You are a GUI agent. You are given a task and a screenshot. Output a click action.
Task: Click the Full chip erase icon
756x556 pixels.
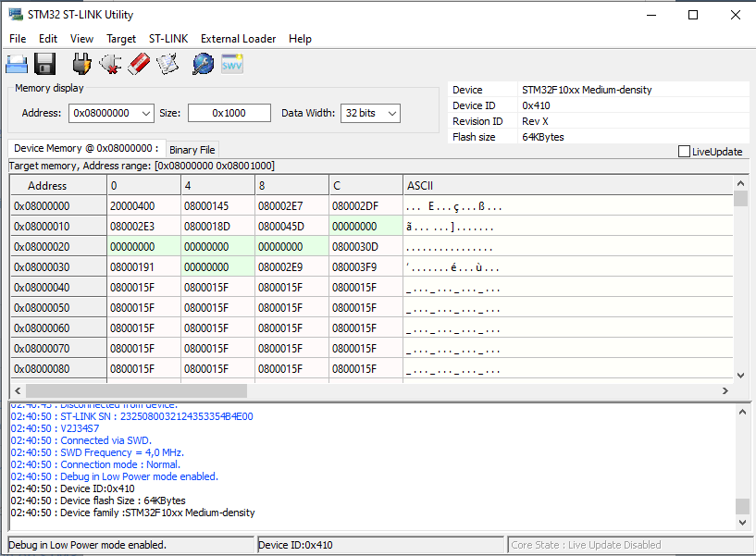139,64
